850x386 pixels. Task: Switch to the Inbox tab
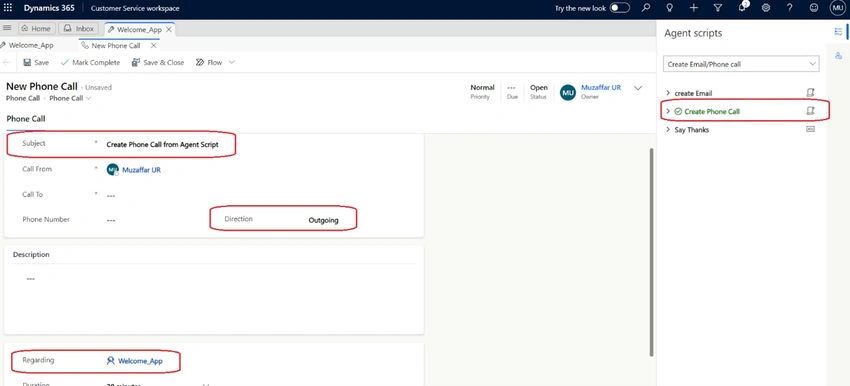click(x=79, y=29)
